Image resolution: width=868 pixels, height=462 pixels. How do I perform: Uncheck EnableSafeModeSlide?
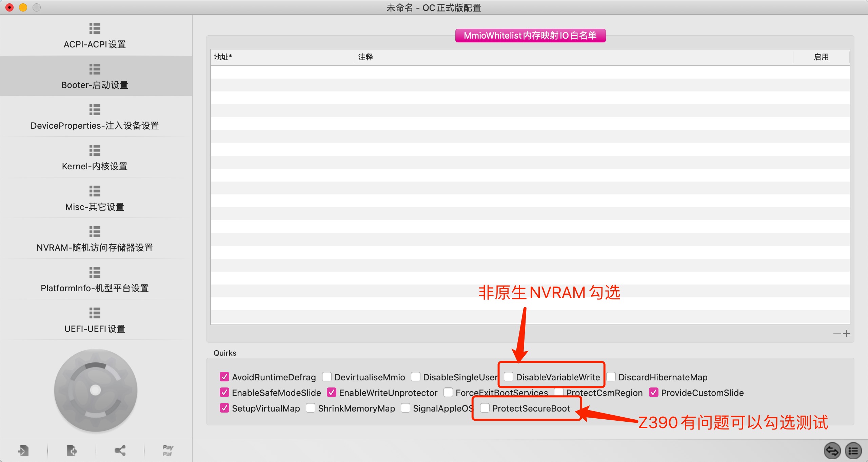(224, 392)
